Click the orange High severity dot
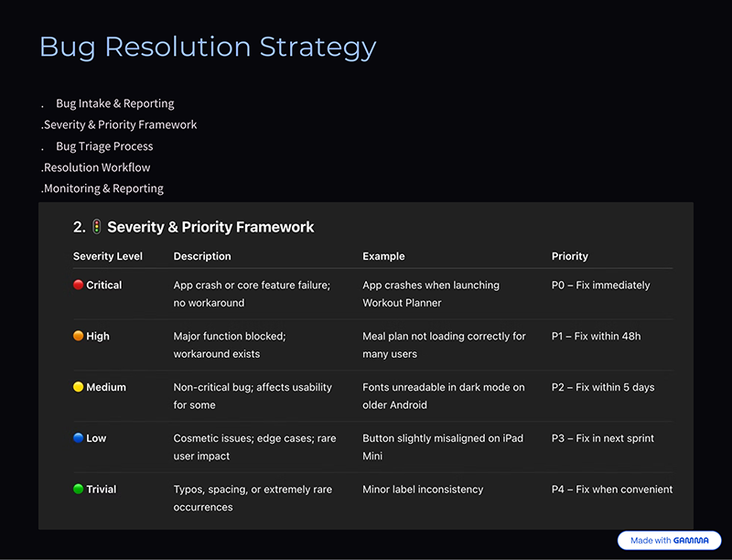The width and height of the screenshot is (732, 560). 79,336
